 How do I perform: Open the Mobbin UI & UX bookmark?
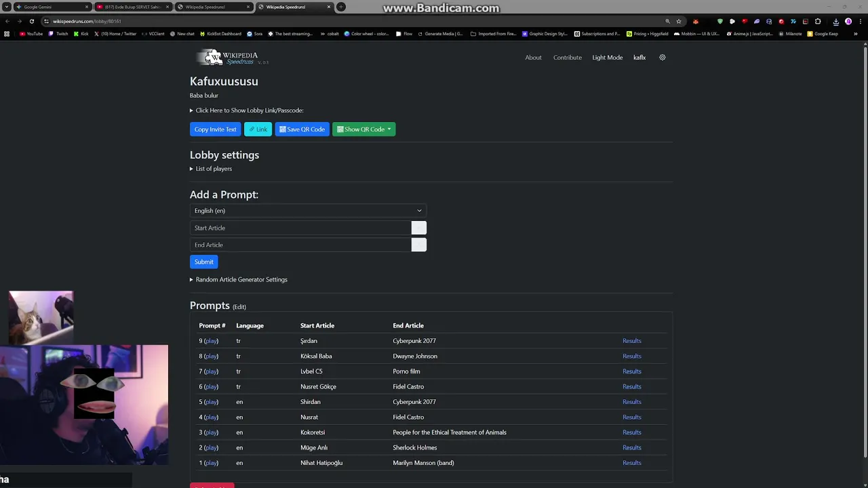click(696, 34)
